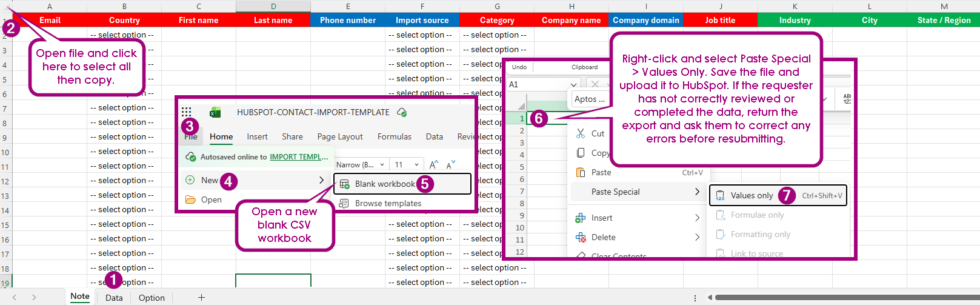Click the scissors Cut icon in embedded context menu
The height and width of the screenshot is (305, 980).
581,133
